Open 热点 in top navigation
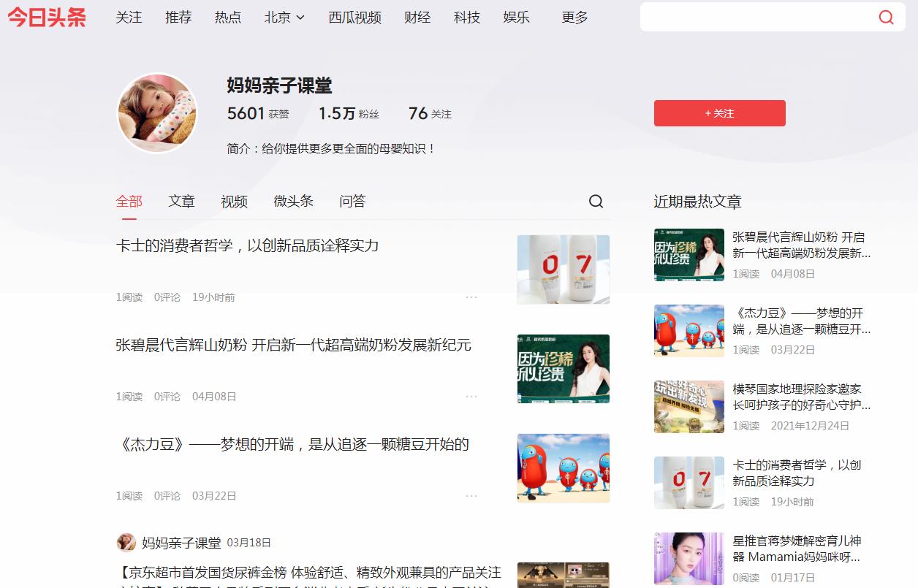Screen dimensions: 918x588 click(228, 18)
